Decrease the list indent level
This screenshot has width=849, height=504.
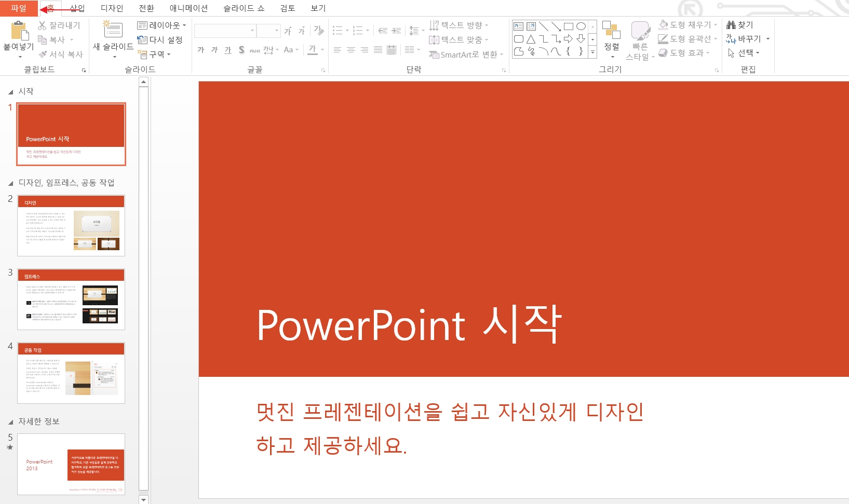pyautogui.click(x=383, y=31)
